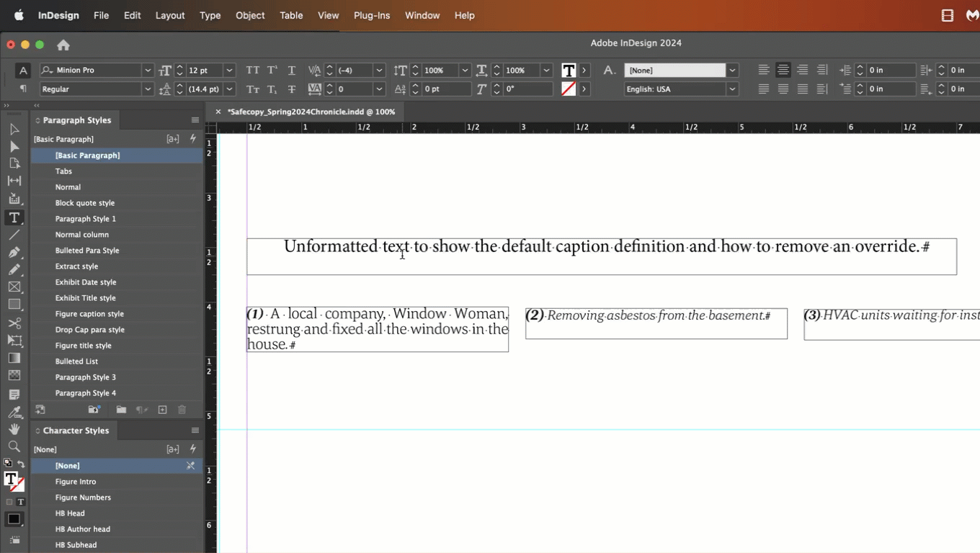Image resolution: width=980 pixels, height=553 pixels.
Task: Open the Minion Pro font family dropdown
Action: [x=148, y=71]
